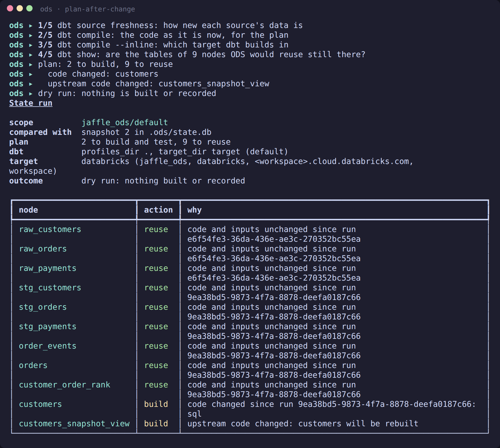The width and height of the screenshot is (500, 448).
Task: Select the customer_order_rank node name
Action: (65, 385)
